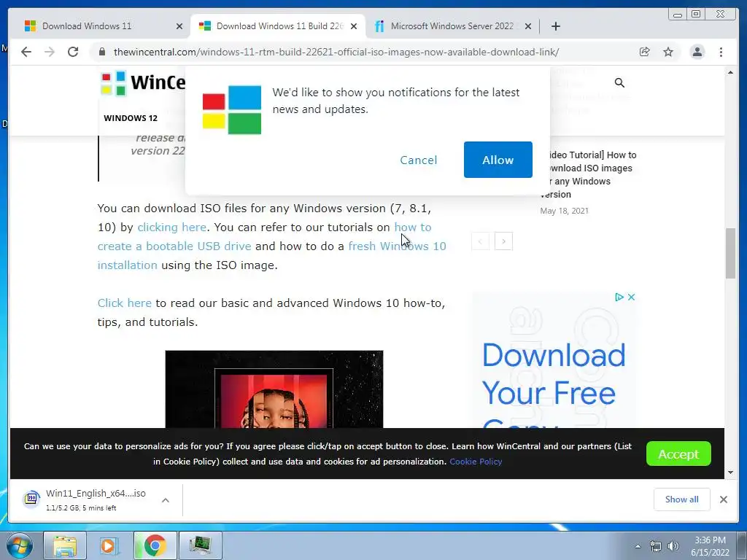Bookmark this page with the star
Screen dimensions: 747x560
(668, 52)
